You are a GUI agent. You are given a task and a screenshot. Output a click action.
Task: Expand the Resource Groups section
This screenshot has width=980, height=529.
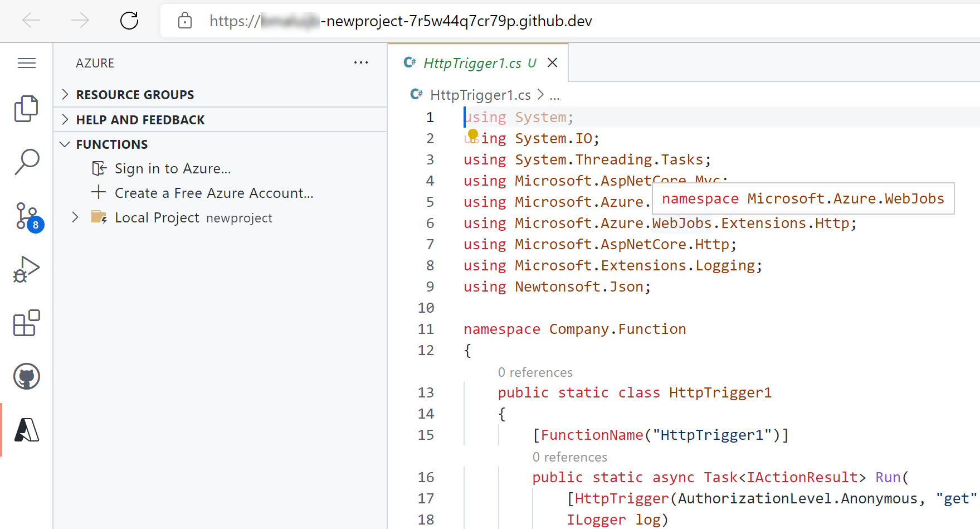point(221,94)
